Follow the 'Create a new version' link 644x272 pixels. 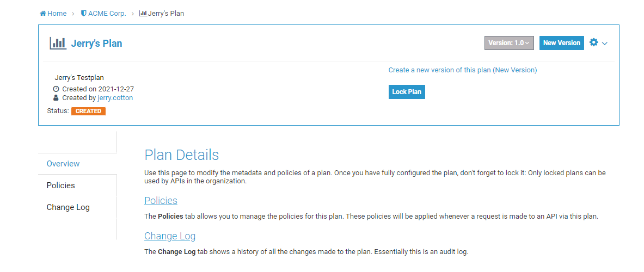point(462,70)
